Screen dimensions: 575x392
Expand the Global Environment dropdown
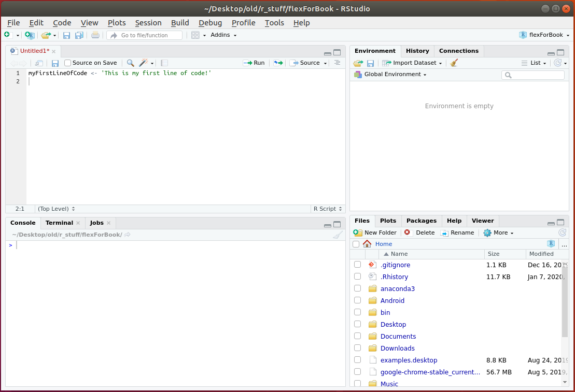click(x=395, y=75)
